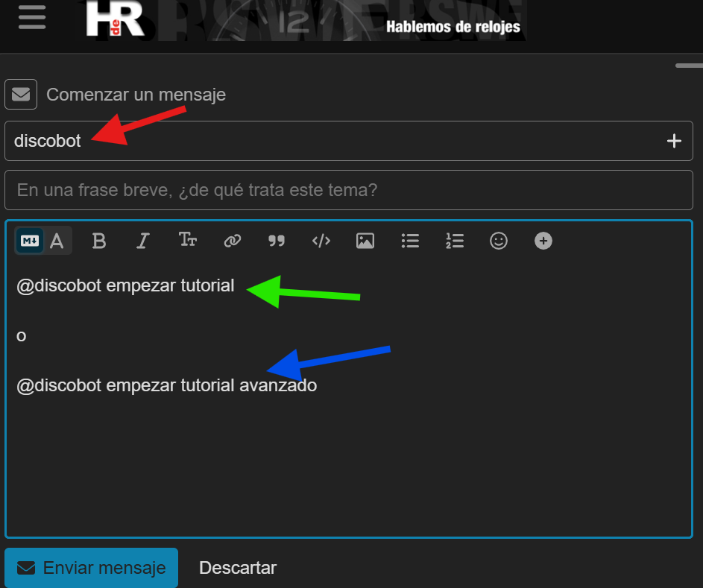
Task: Click Descartar to discard the message
Action: (x=238, y=568)
